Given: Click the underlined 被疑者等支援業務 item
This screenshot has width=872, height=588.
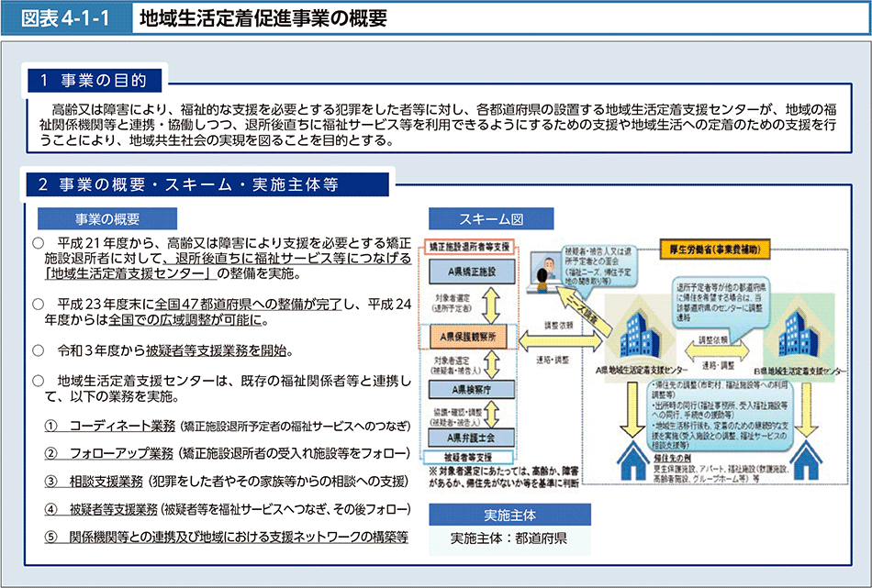Looking at the screenshot, I should coord(114,508).
